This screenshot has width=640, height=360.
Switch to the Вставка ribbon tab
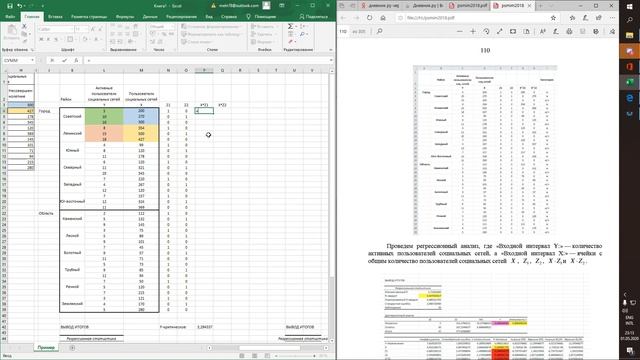[x=55, y=17]
